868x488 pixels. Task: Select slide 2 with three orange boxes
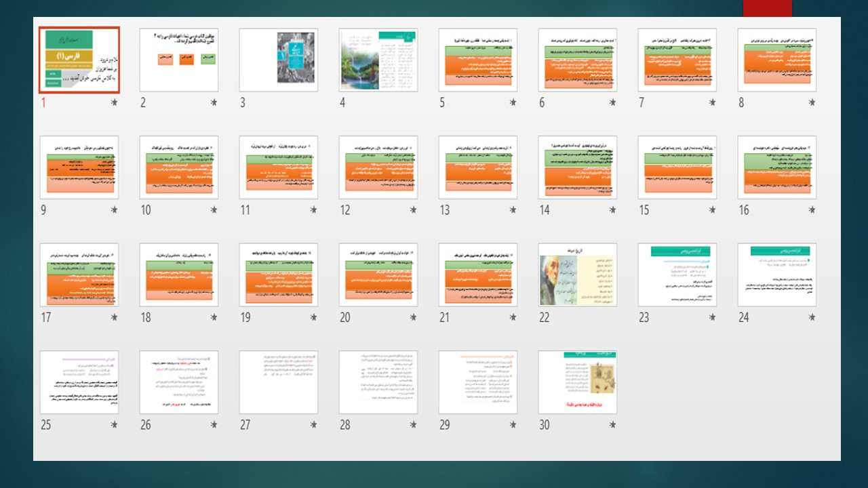pos(179,60)
